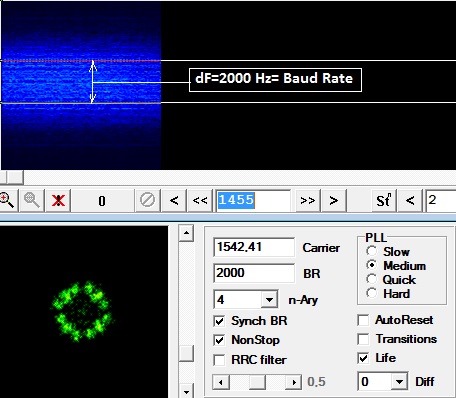Click the right arrow of the RRC slider
456x398 pixels.
(294, 382)
